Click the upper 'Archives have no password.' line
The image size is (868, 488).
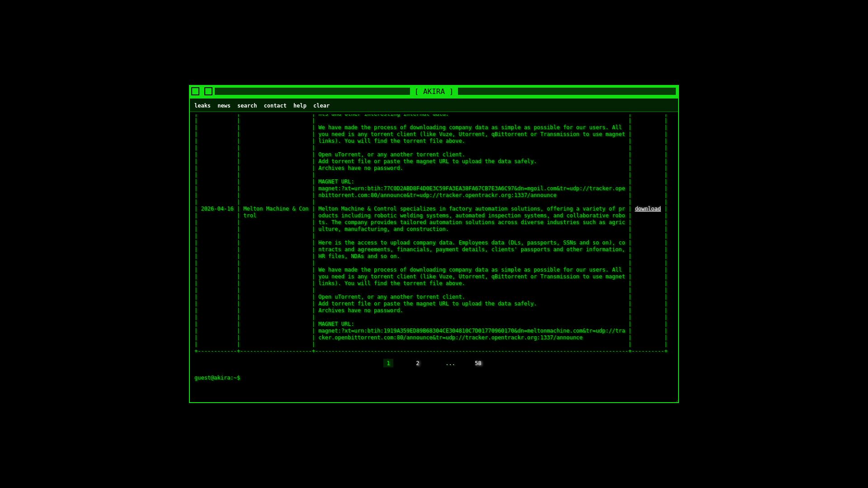(360, 168)
